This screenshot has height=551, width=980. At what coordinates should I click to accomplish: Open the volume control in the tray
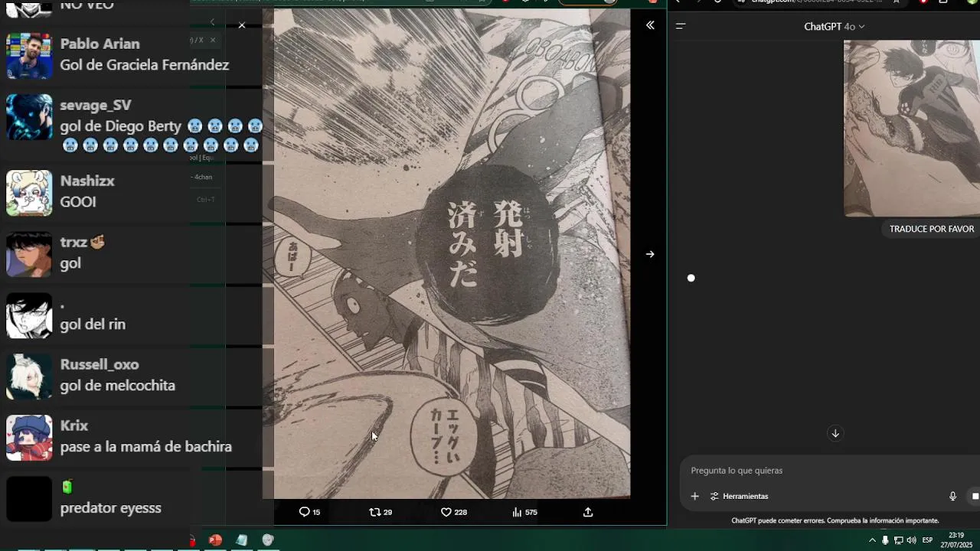tap(911, 540)
